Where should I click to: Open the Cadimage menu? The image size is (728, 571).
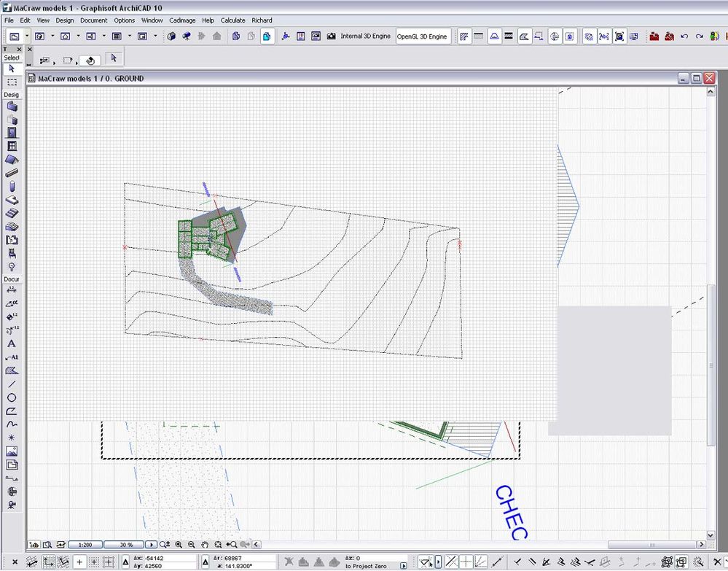point(182,20)
